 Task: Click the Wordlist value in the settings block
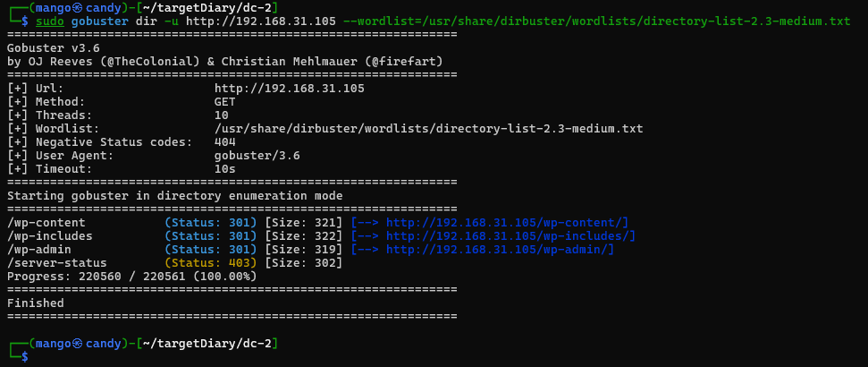tap(428, 129)
